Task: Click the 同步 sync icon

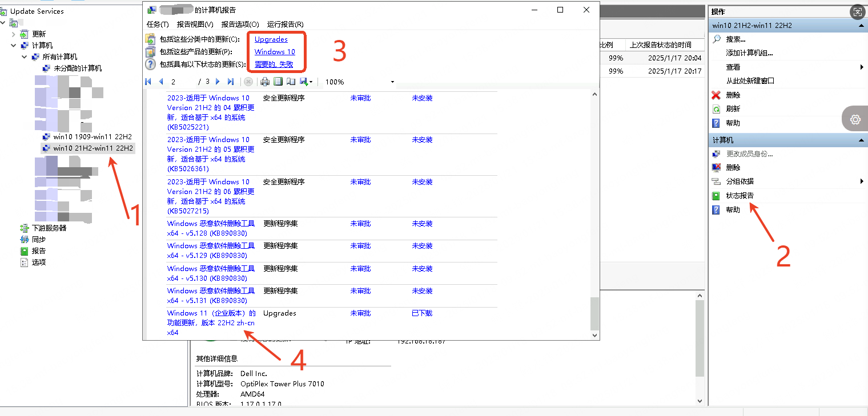Action: [x=25, y=239]
